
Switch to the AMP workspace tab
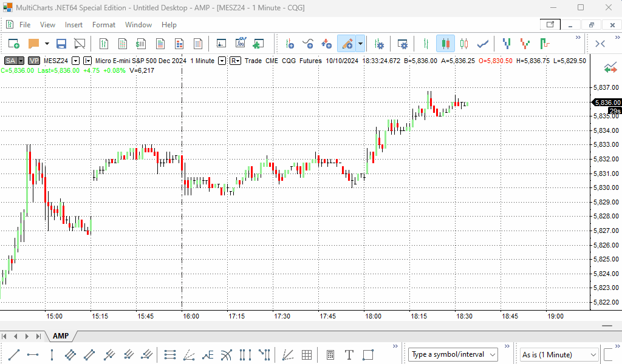[x=61, y=336]
